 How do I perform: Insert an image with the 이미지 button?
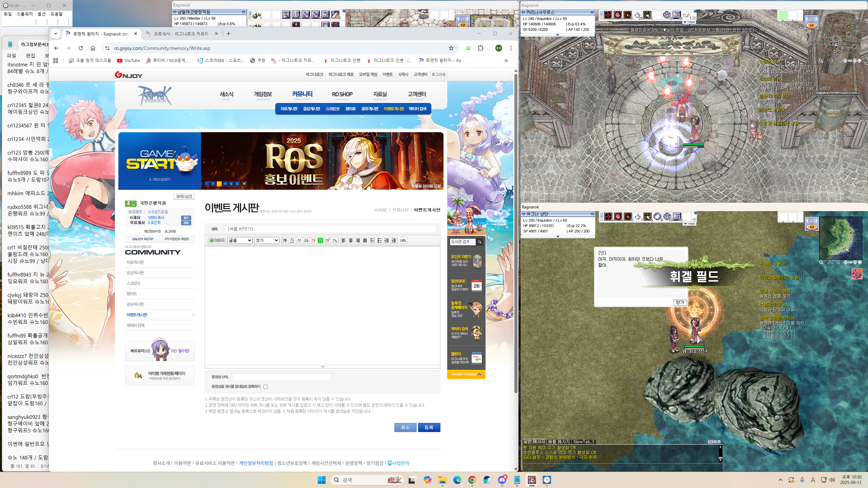tap(217, 240)
